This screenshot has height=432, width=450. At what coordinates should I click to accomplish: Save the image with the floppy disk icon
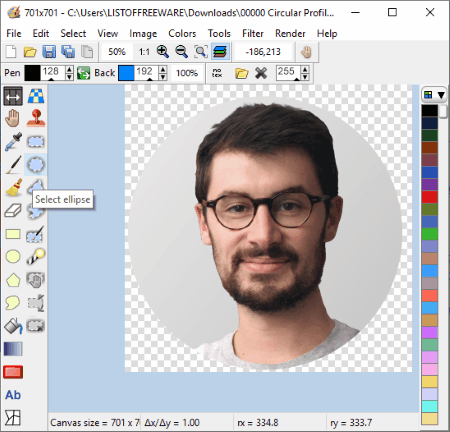pos(49,52)
